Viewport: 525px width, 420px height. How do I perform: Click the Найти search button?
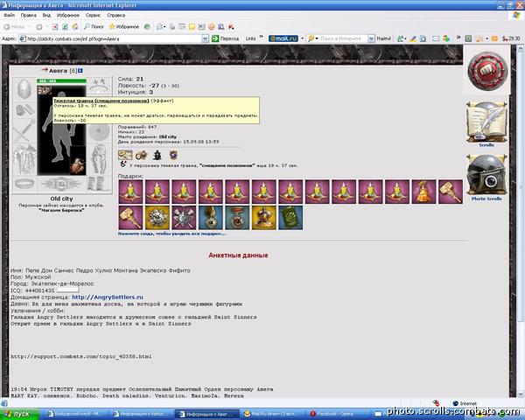(384, 38)
